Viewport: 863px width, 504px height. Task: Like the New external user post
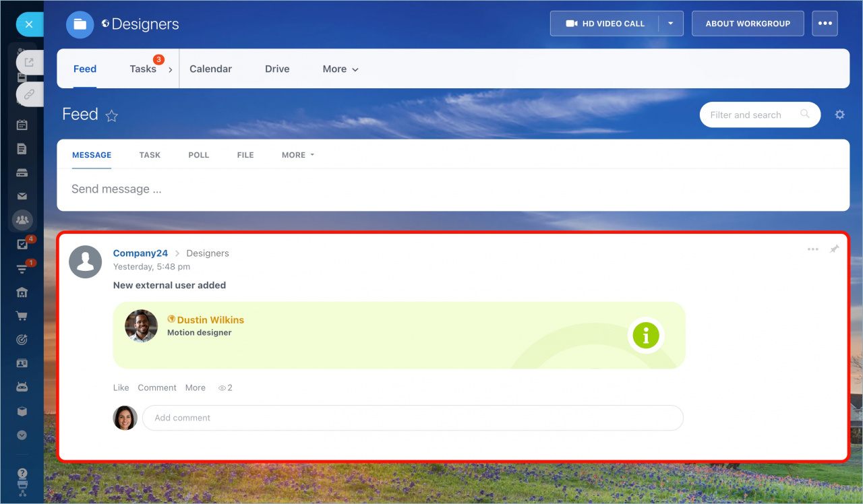[x=121, y=387]
